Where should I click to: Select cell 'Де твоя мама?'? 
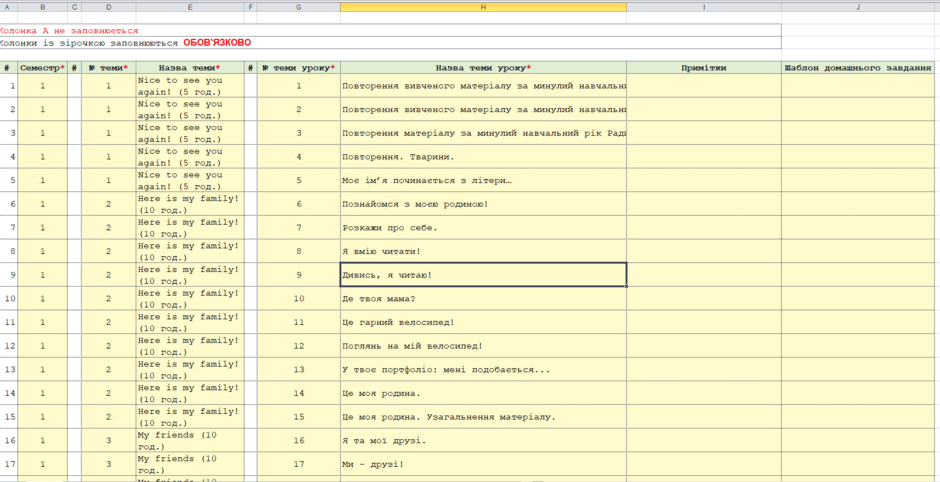coord(483,299)
